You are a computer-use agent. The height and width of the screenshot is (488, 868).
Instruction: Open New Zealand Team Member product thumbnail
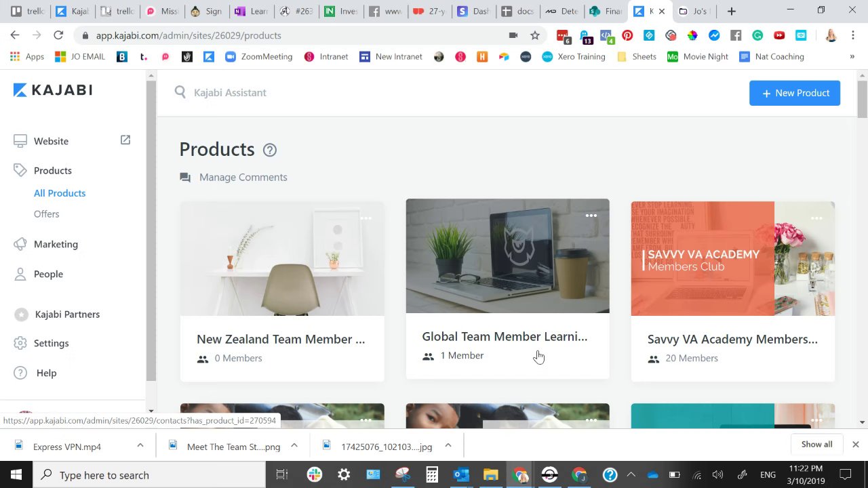click(x=282, y=258)
